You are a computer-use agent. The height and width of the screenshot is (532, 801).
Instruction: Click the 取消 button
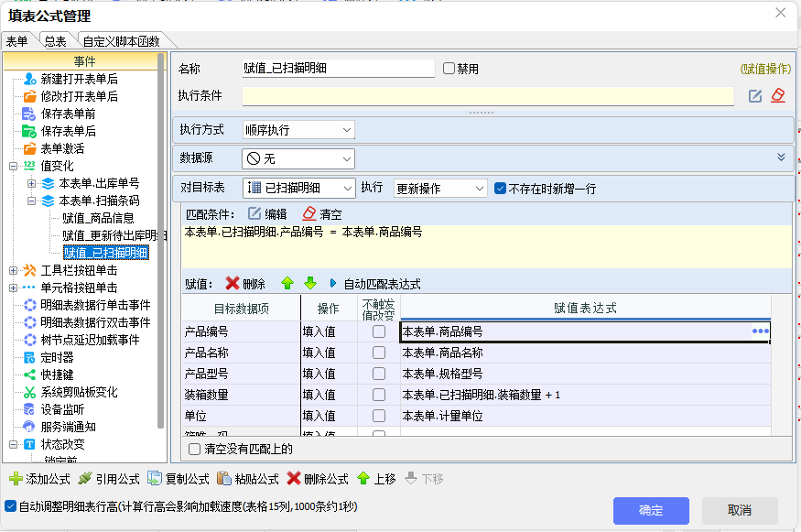[739, 510]
